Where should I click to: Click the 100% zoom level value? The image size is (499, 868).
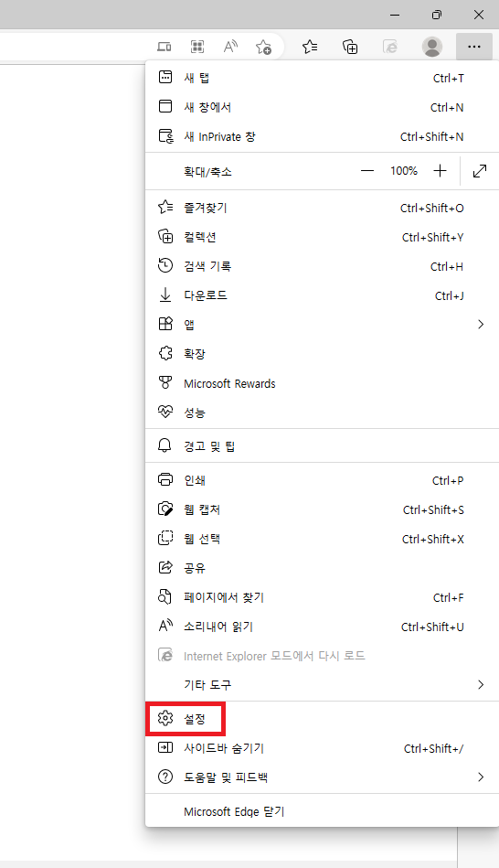pyautogui.click(x=404, y=171)
